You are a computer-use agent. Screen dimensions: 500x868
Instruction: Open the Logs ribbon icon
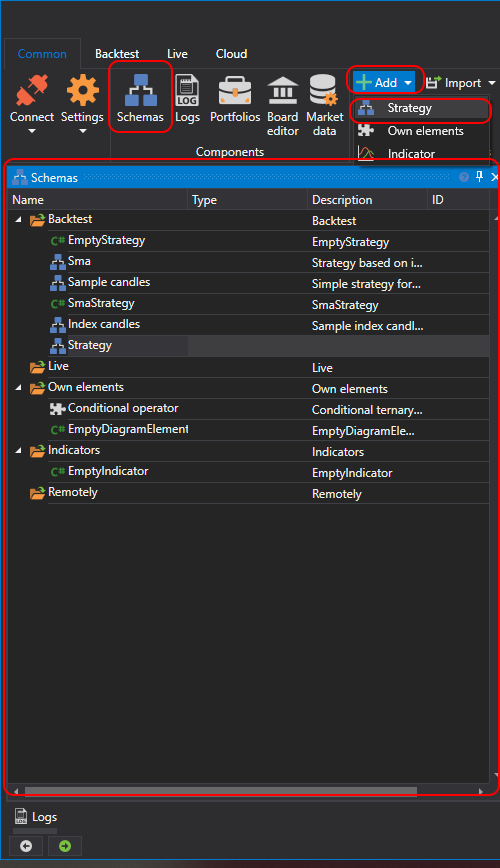click(187, 90)
